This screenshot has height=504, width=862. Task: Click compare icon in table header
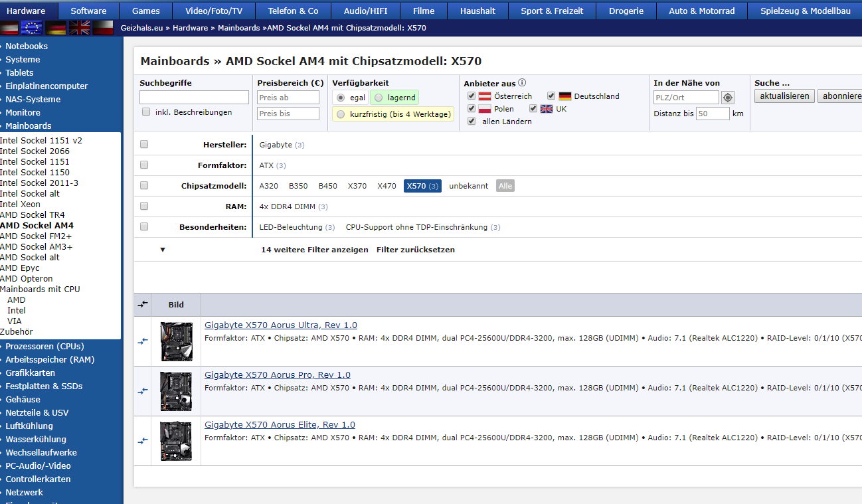[143, 304]
